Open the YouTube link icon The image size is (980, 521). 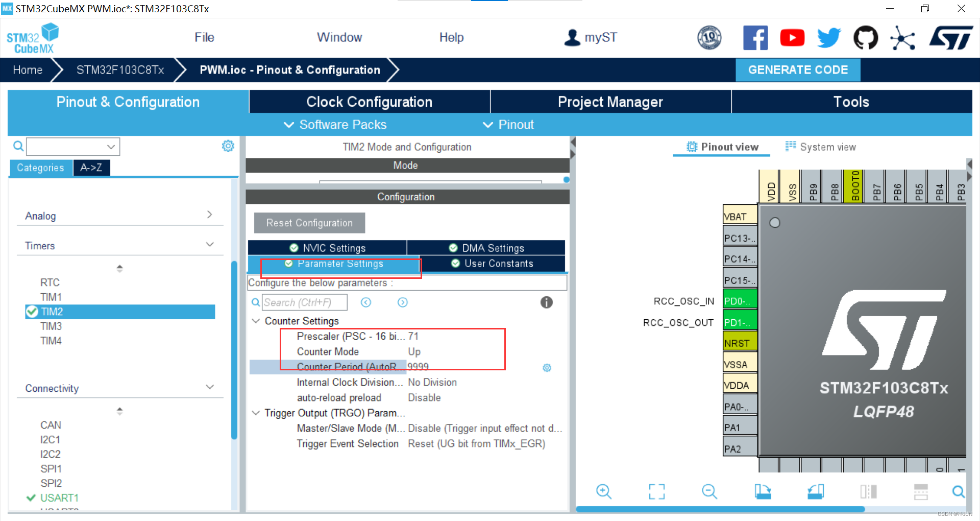click(x=792, y=38)
